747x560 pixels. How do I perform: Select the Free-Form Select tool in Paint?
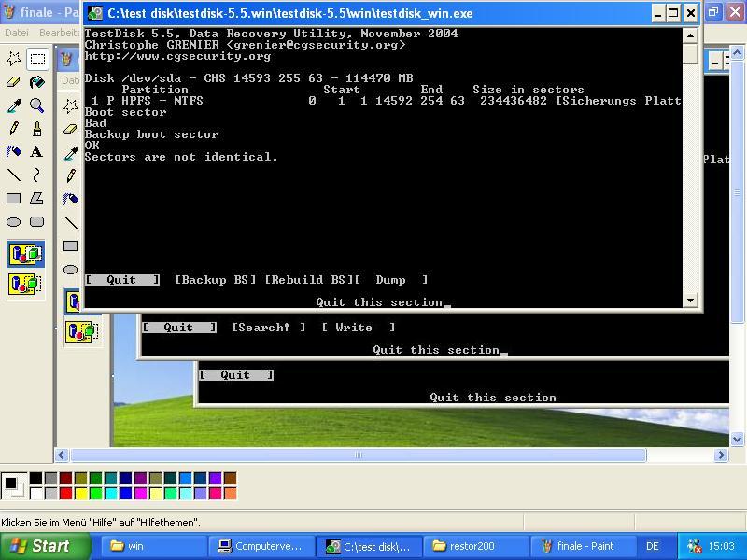tap(13, 59)
